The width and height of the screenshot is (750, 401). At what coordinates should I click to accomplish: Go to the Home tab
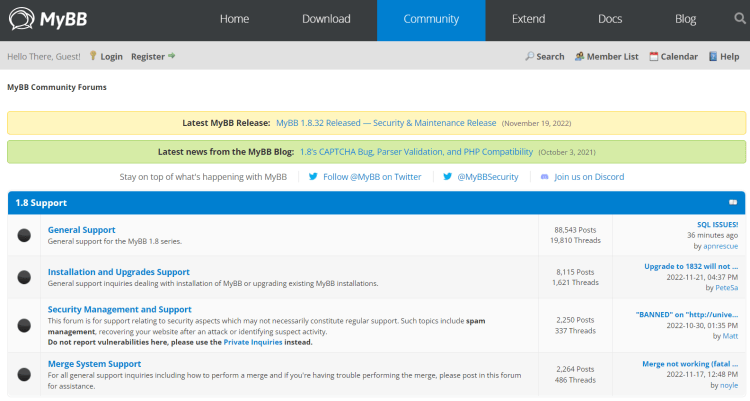coord(234,19)
